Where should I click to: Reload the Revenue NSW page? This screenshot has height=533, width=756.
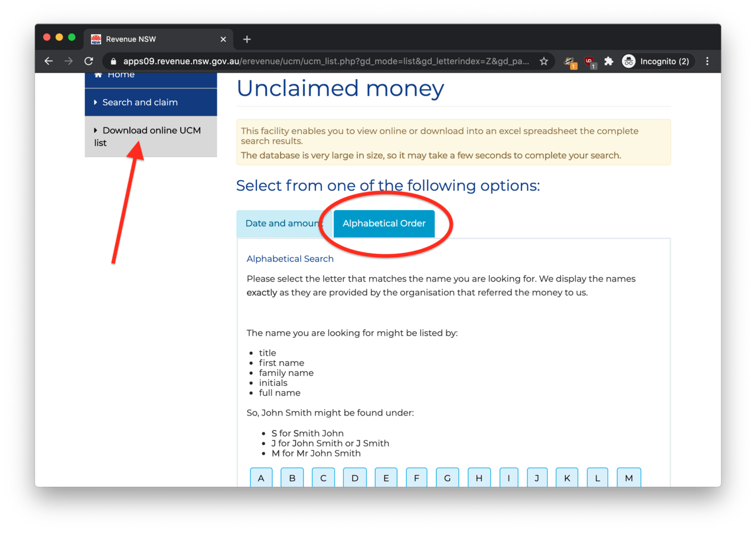(89, 61)
